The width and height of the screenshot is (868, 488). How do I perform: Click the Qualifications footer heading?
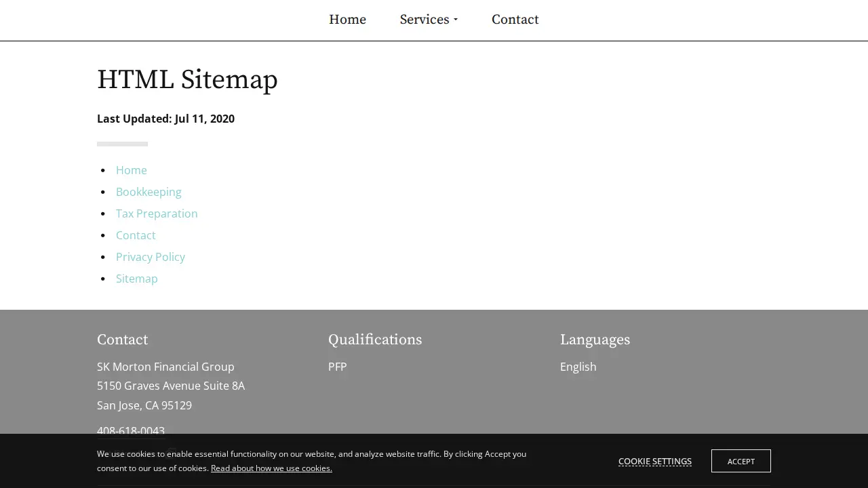[375, 340]
